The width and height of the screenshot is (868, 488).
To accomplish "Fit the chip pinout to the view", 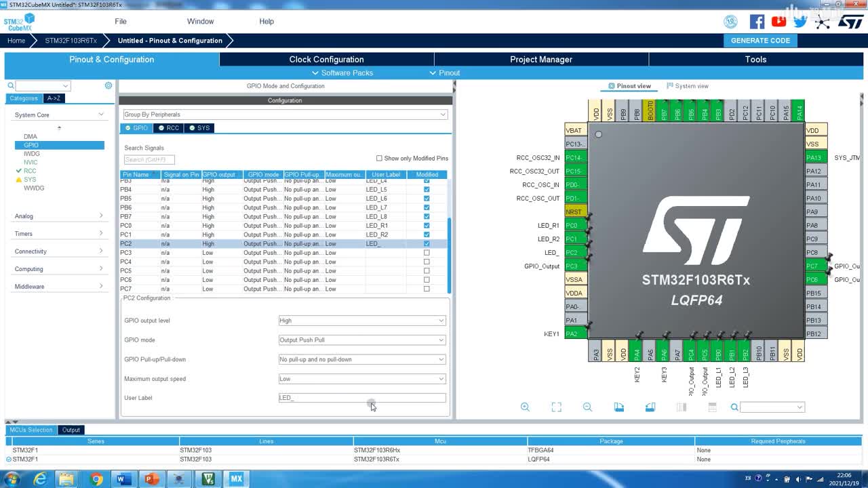I will (x=556, y=407).
